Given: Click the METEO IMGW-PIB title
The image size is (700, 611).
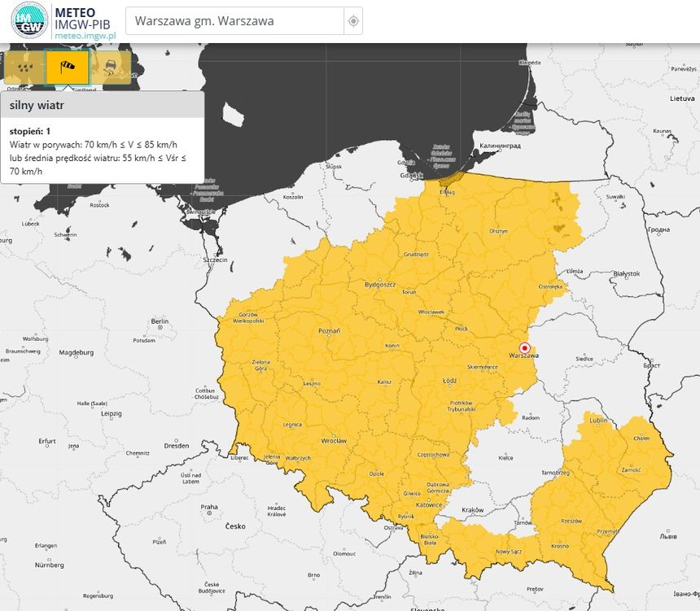Looking at the screenshot, I should click(82, 18).
